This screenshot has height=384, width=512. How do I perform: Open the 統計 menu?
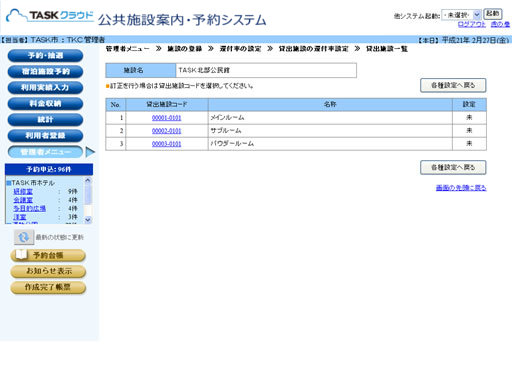coord(45,119)
